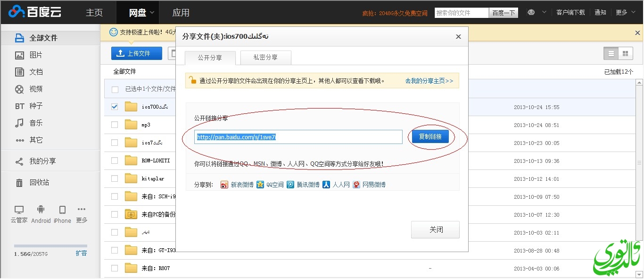Click the 关闭 (Close) dialog button
This screenshot has width=644, height=279.
click(x=436, y=230)
